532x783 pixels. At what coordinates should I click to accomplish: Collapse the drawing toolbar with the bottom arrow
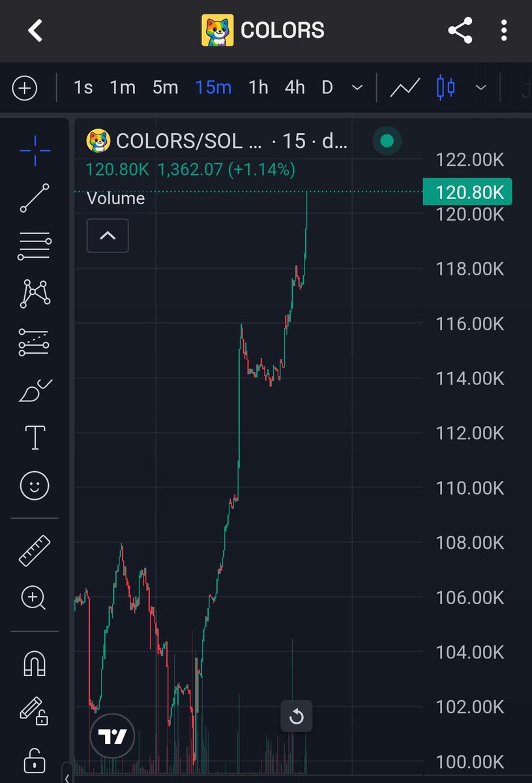pyautogui.click(x=66, y=778)
